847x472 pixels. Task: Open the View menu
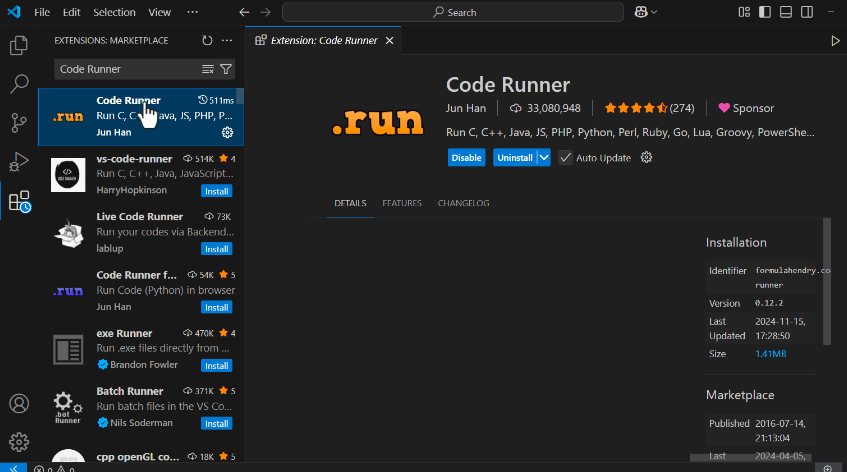159,12
